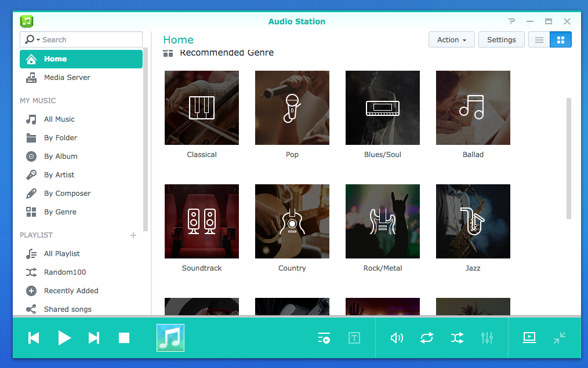This screenshot has height=368, width=588.
Task: Click the main content scrollbar
Action: tap(568, 158)
